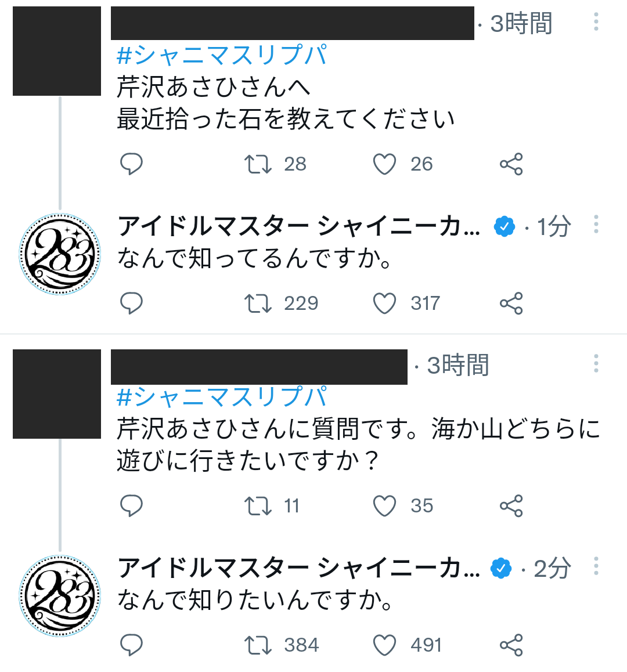Like the reply showing 491 likes
Screen dimensions: 627x672
(x=384, y=645)
